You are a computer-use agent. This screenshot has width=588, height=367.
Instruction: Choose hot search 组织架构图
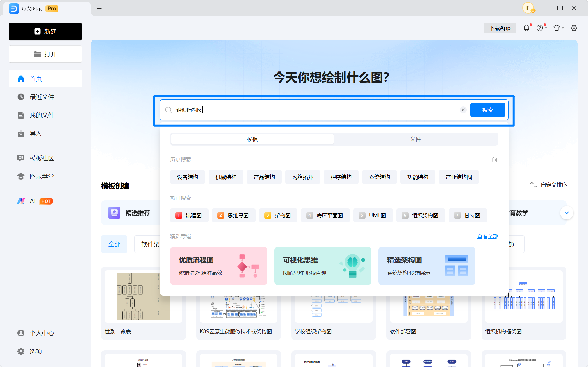421,215
